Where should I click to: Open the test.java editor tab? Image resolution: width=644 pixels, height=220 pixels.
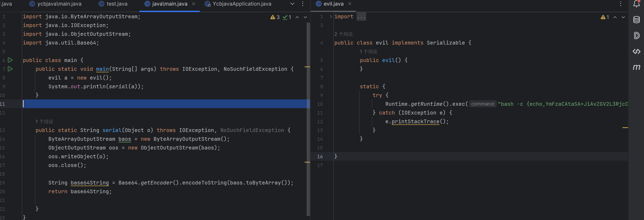pos(113,4)
